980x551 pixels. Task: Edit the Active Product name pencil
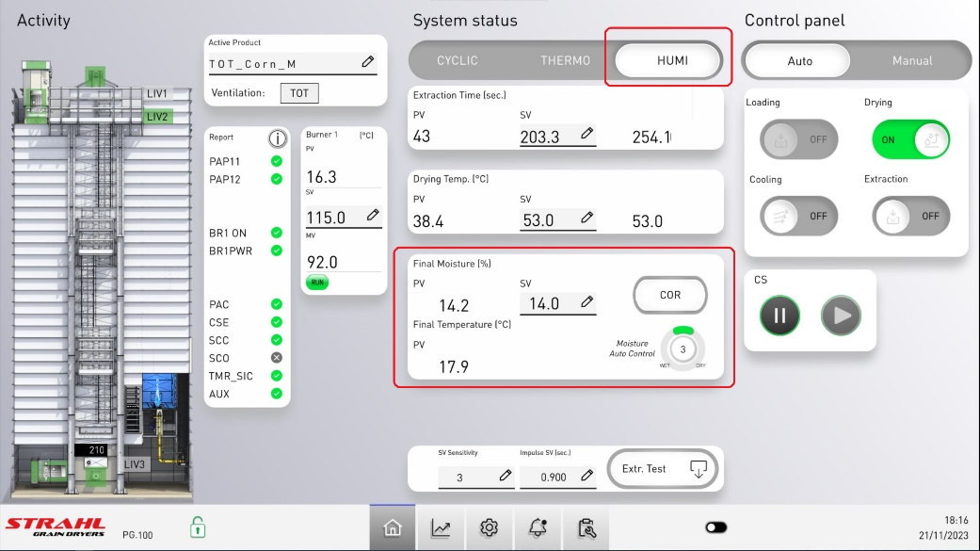click(367, 62)
